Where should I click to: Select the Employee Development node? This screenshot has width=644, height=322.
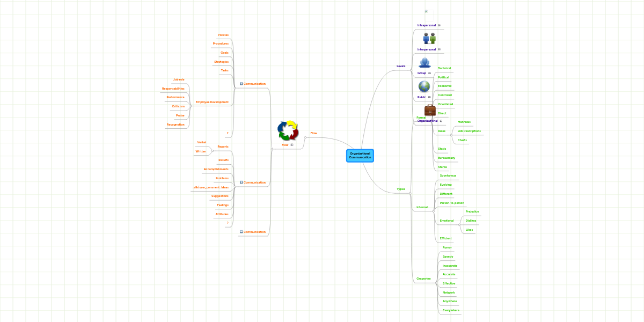coord(213,102)
